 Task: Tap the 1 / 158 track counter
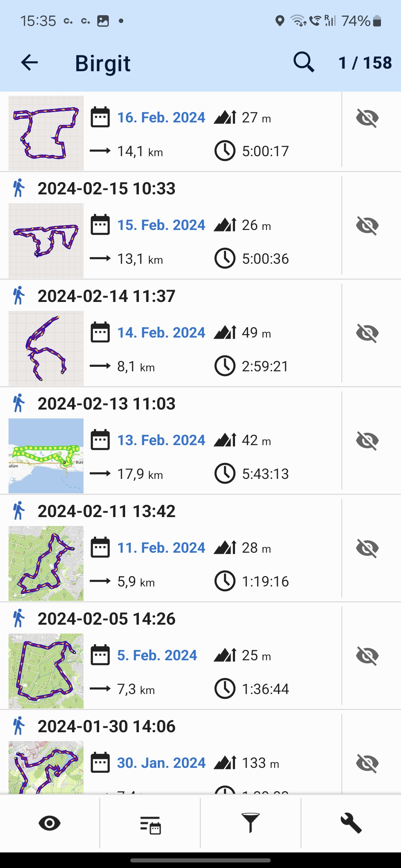365,63
